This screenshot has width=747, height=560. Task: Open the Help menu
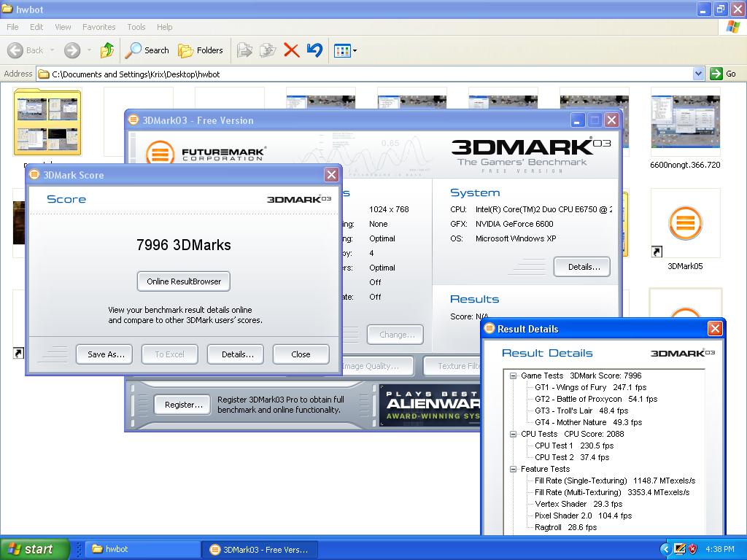(164, 27)
